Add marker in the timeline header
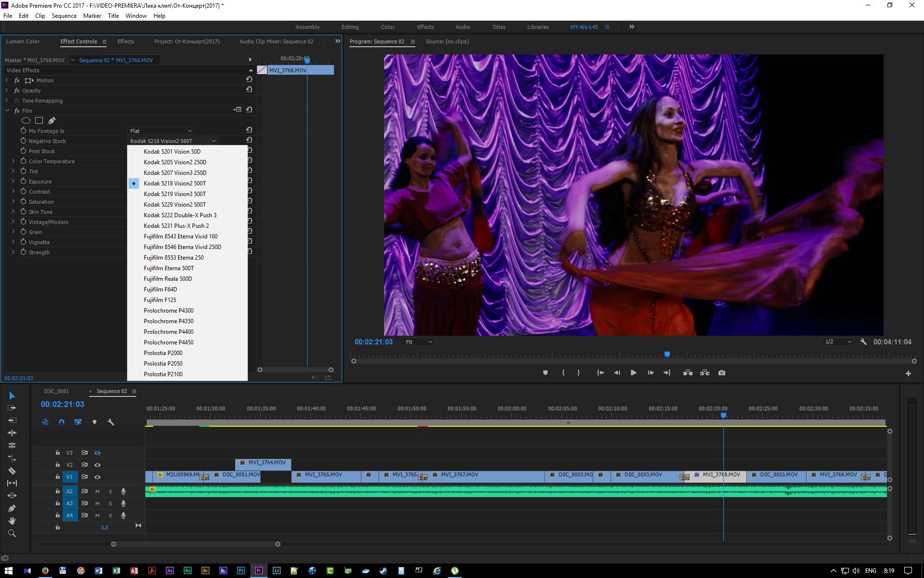 pos(94,422)
